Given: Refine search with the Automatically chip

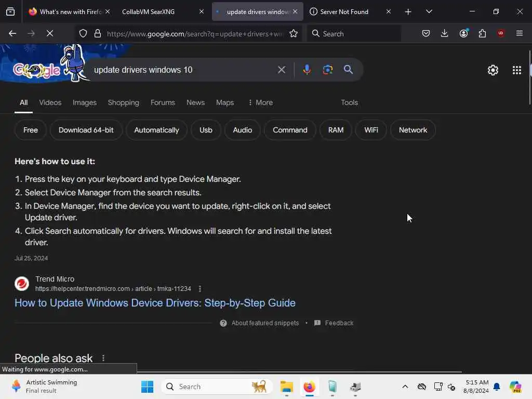Looking at the screenshot, I should click(x=156, y=130).
